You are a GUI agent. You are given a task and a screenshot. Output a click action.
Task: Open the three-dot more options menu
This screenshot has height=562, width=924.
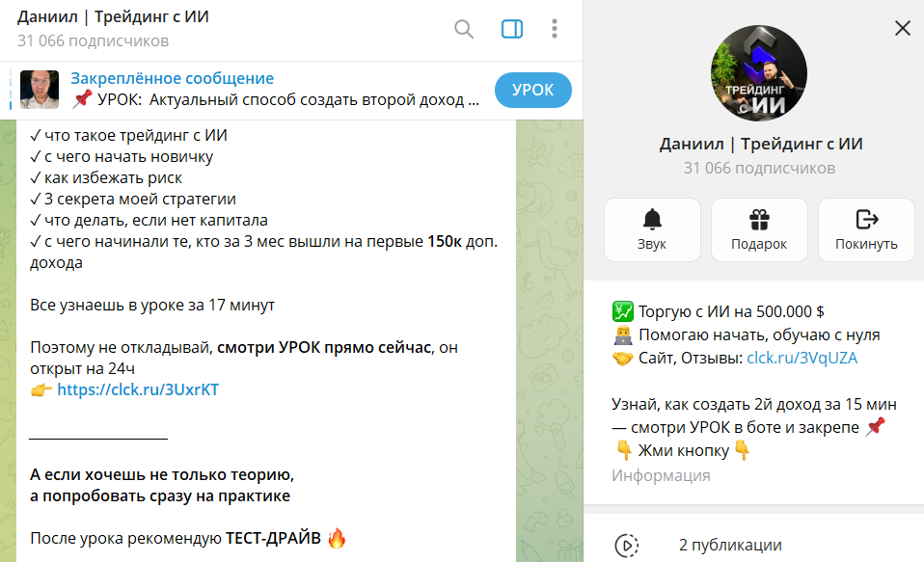coord(554,29)
